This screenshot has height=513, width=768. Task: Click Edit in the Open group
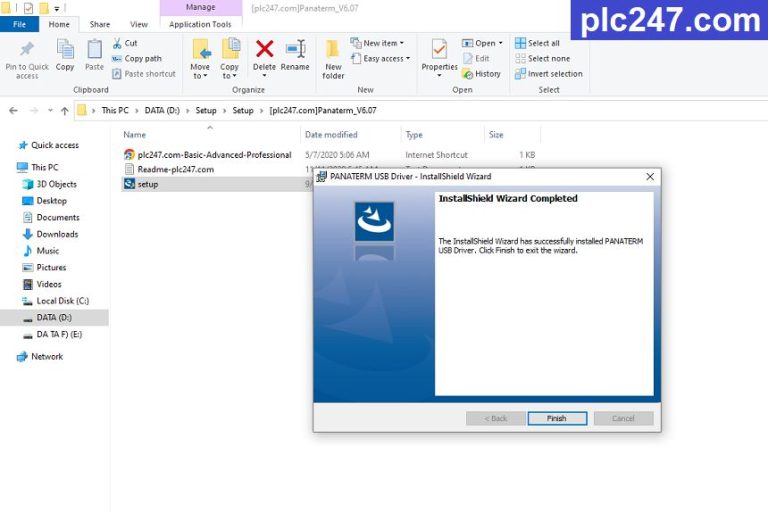coord(476,58)
